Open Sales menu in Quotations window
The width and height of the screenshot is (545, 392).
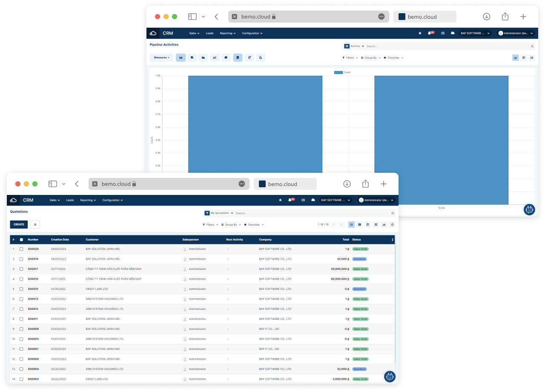54,200
